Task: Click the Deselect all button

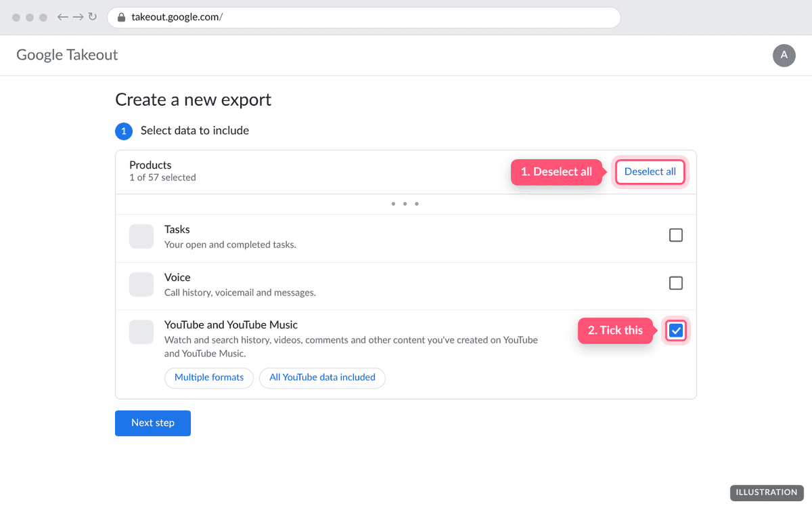Action: [650, 171]
